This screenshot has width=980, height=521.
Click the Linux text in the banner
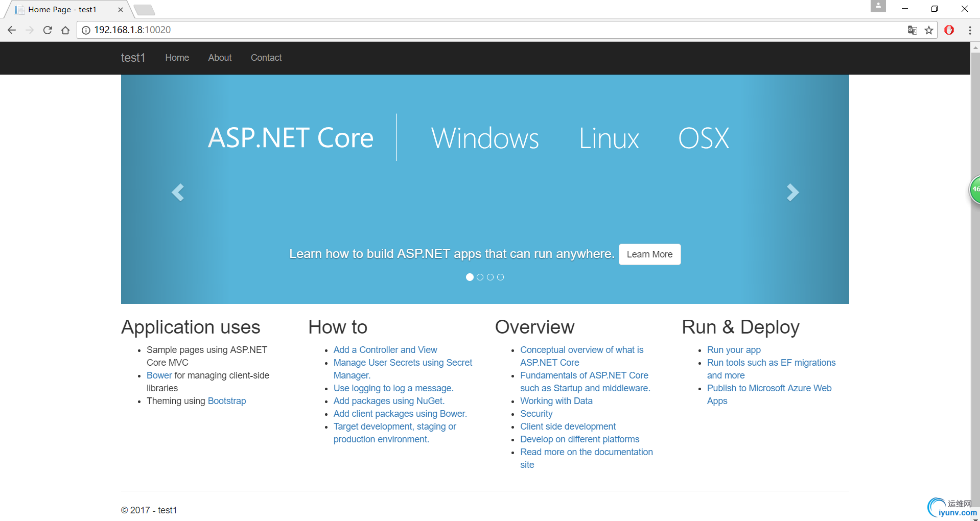pos(609,138)
